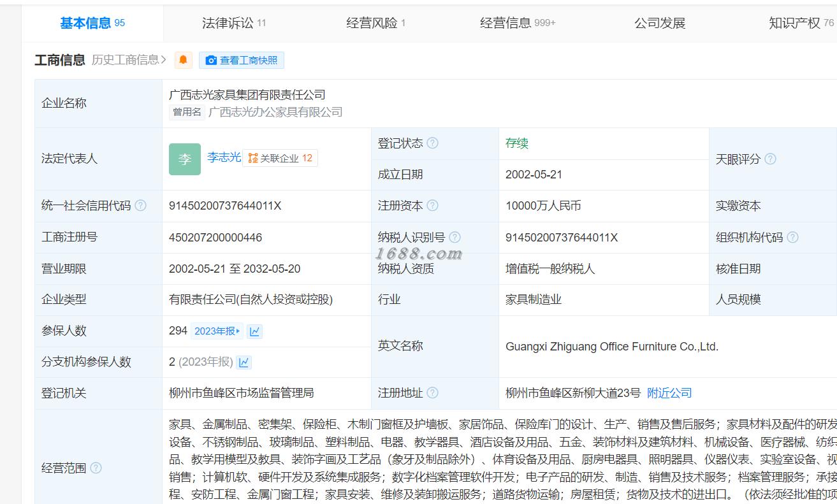Image resolution: width=837 pixels, height=504 pixels.
Task: Click the help icon beside 经营范围
Action: tap(96, 468)
